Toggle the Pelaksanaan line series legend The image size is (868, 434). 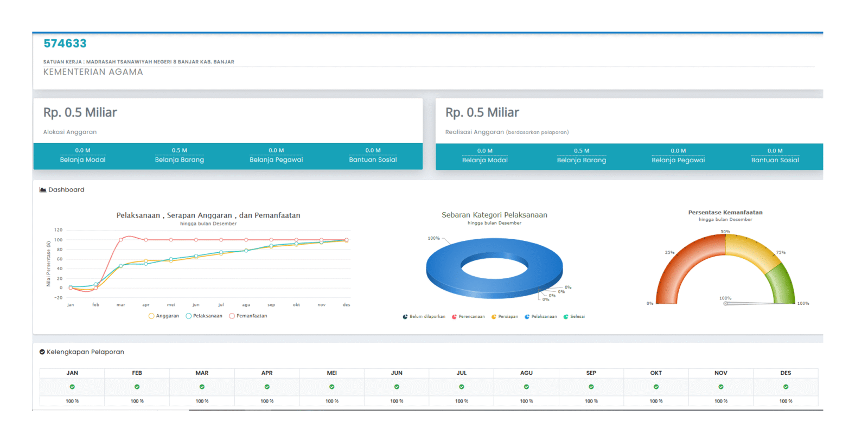[204, 316]
